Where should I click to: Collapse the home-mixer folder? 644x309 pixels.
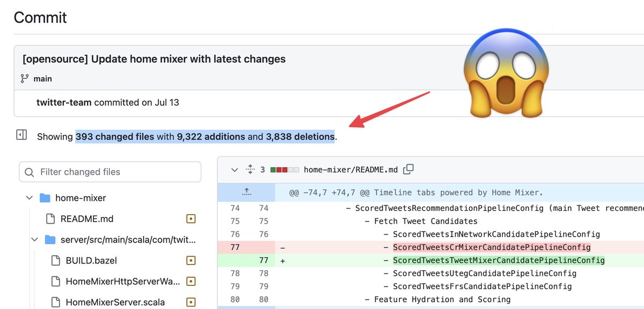coord(30,198)
